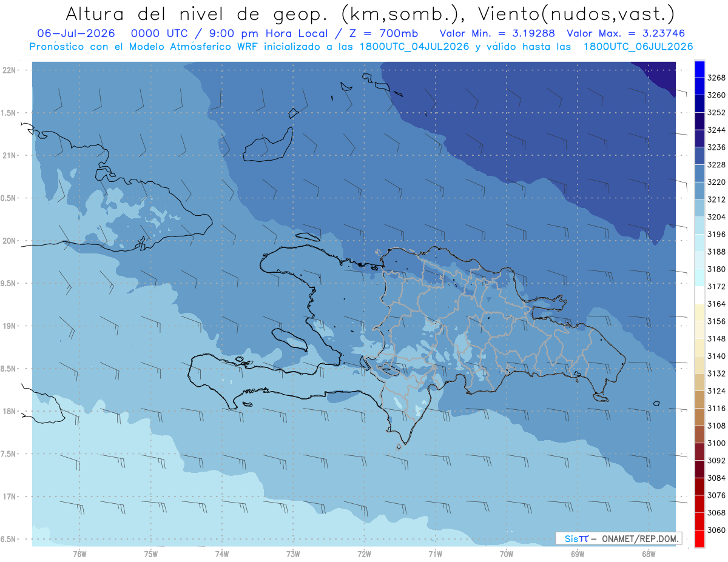
Task: Click the '18N' latitude label
Action: coord(9,412)
